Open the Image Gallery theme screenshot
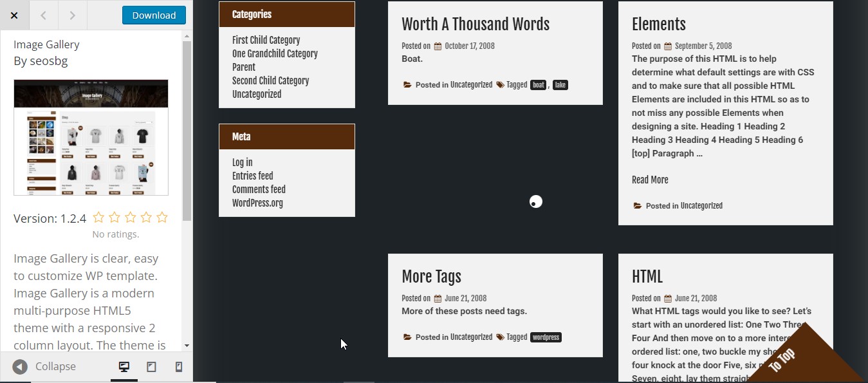Viewport: 868px width, 383px height. pos(91,137)
